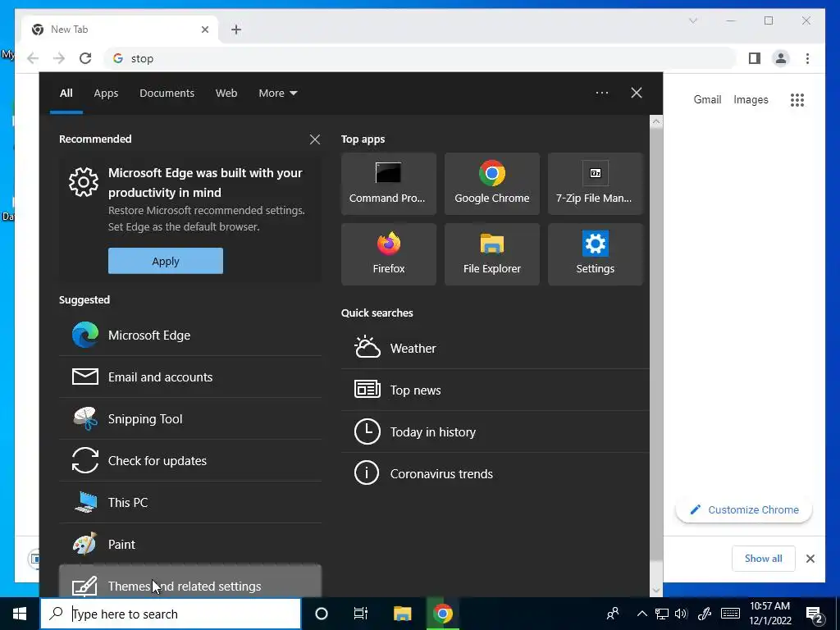The width and height of the screenshot is (840, 630).
Task: Open Chrome side panel button
Action: 755,58
